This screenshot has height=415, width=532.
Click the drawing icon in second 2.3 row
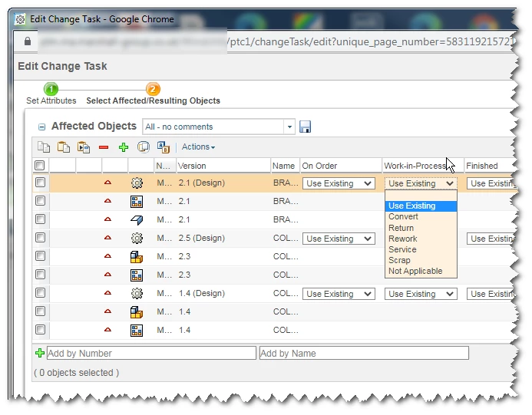click(x=137, y=275)
